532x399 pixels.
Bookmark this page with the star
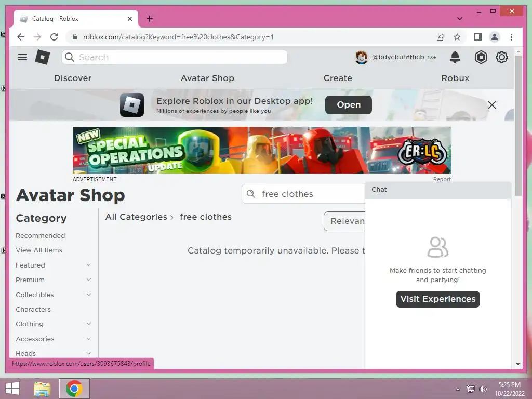[x=457, y=37]
